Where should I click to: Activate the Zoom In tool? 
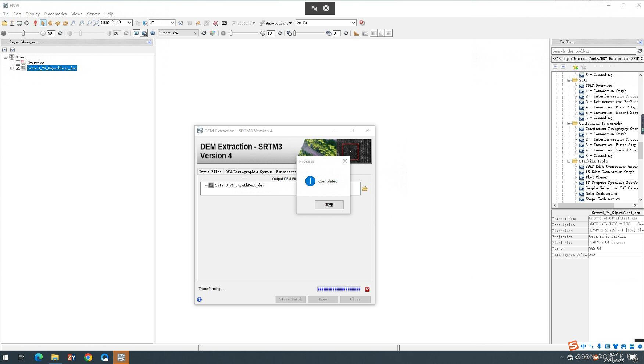click(x=80, y=23)
